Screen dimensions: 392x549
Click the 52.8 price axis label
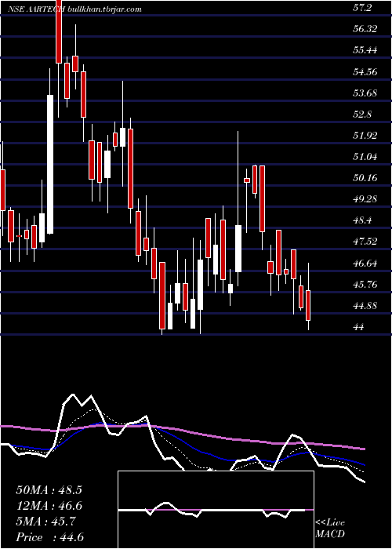[362, 115]
